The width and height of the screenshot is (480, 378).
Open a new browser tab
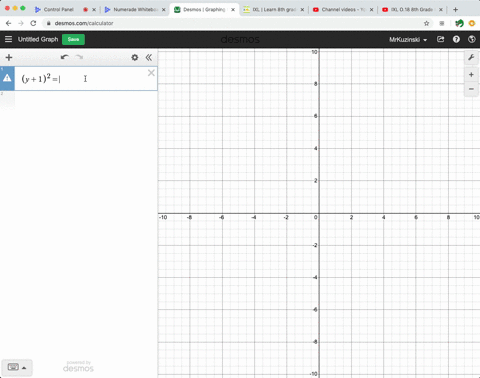click(455, 10)
